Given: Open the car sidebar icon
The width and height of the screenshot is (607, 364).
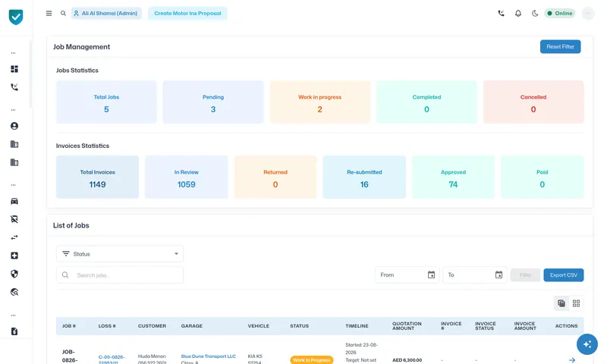Looking at the screenshot, I should [x=14, y=201].
